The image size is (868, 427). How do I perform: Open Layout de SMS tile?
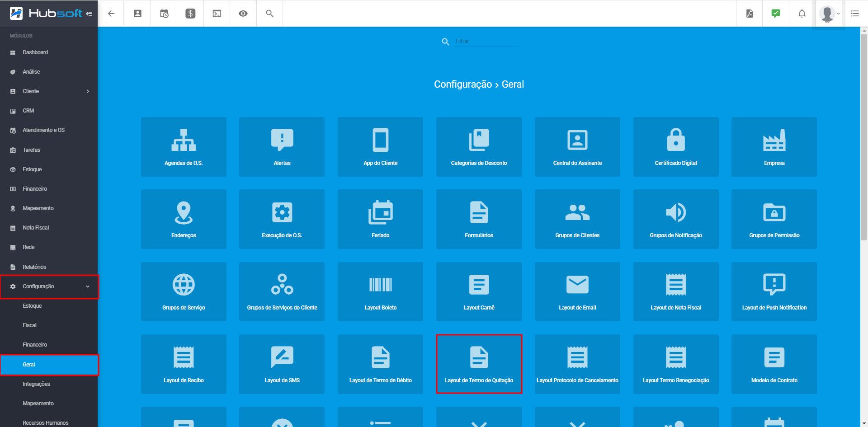click(x=282, y=364)
